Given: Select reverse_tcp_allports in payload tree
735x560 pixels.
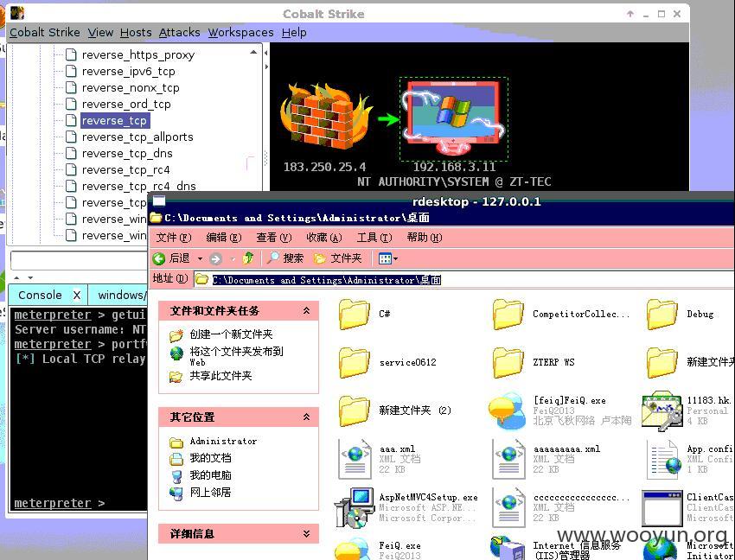Looking at the screenshot, I should point(137,137).
